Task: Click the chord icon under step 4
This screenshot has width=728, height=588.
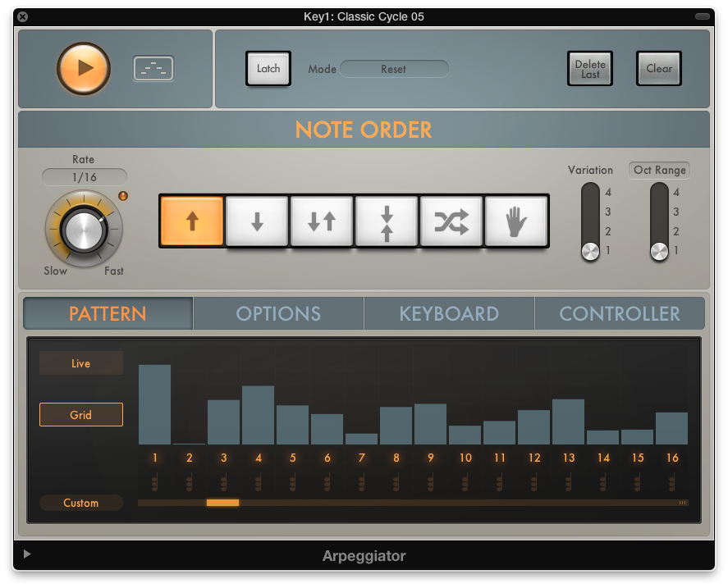Action: click(x=259, y=483)
